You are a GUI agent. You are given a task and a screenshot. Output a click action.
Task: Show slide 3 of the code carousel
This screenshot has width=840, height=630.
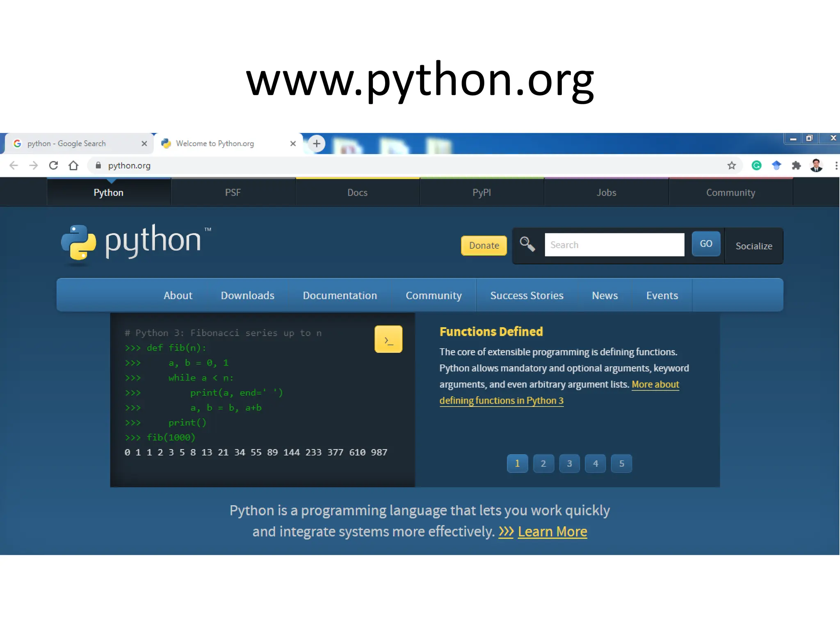tap(569, 463)
